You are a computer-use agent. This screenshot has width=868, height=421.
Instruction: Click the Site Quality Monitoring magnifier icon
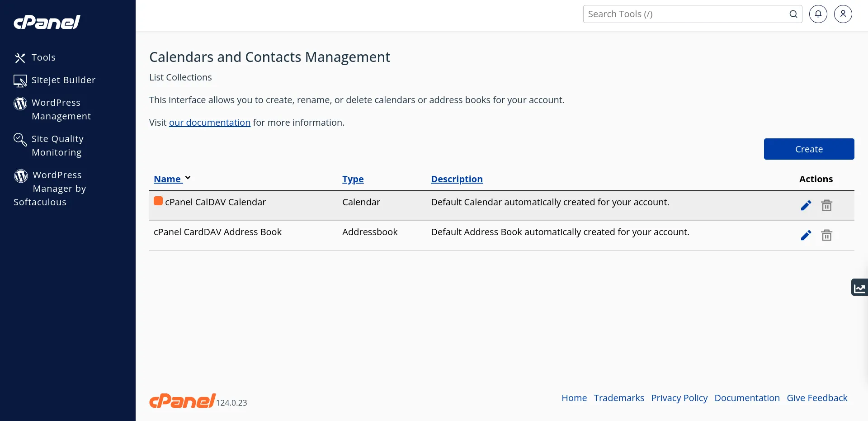[20, 139]
